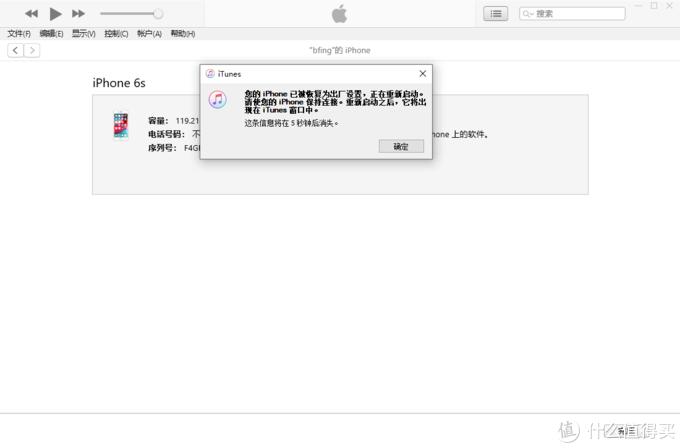The height and width of the screenshot is (448, 680).
Task: Click the iTunes music note dialog icon
Action: pos(217,100)
